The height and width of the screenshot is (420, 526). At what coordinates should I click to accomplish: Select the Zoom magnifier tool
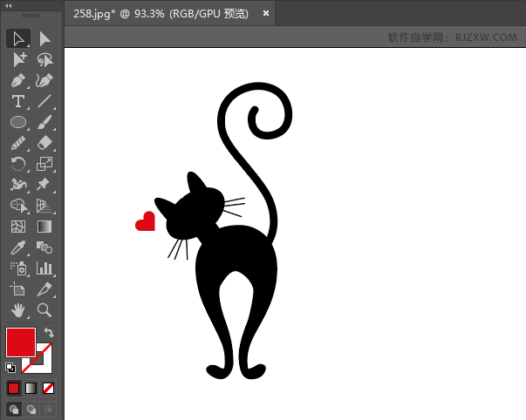[x=44, y=310]
